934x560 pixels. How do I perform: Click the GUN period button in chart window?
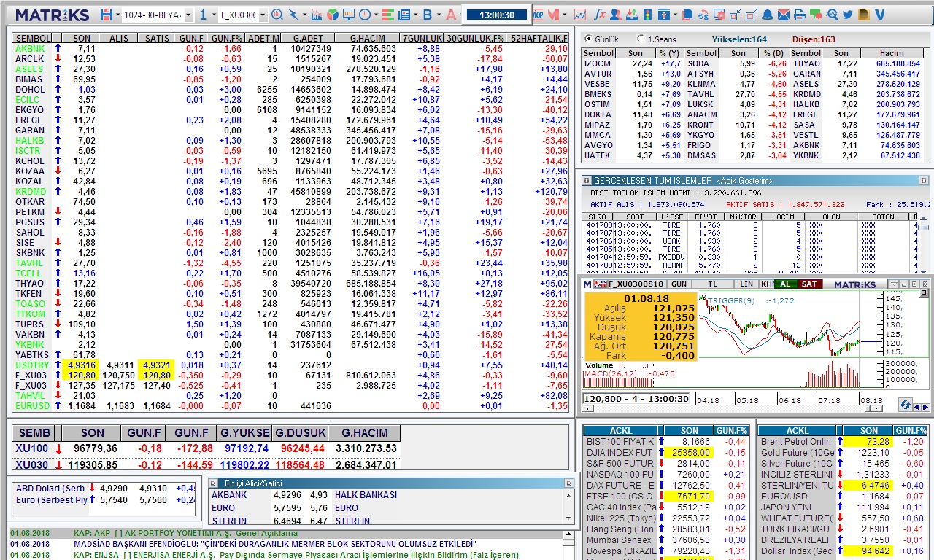point(679,284)
